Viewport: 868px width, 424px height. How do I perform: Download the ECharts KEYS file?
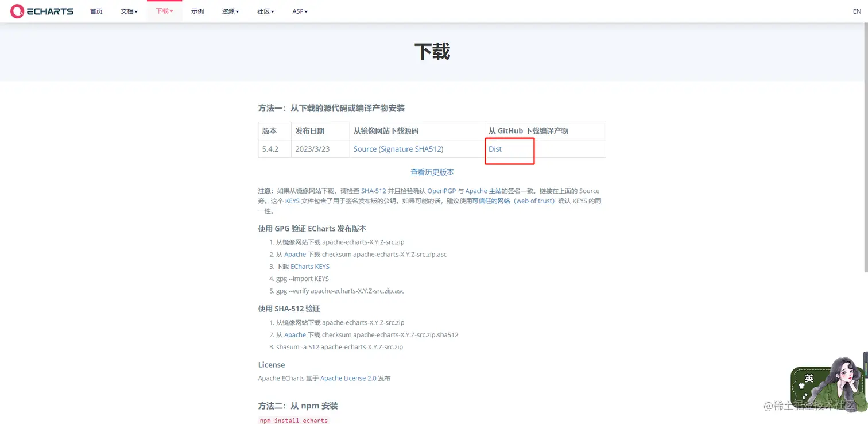(309, 266)
